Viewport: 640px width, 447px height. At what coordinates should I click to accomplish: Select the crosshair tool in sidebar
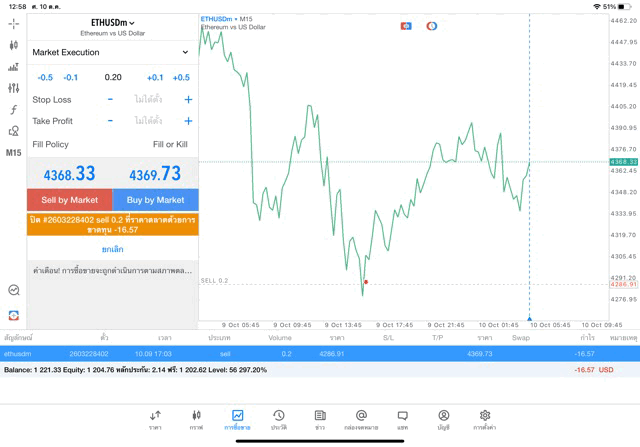13,23
